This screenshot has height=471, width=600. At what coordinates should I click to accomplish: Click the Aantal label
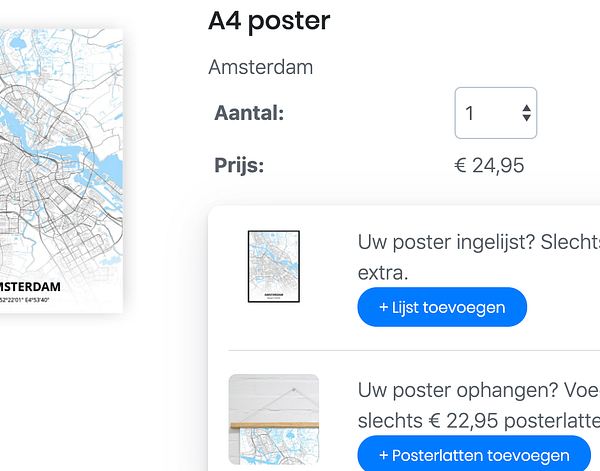249,113
